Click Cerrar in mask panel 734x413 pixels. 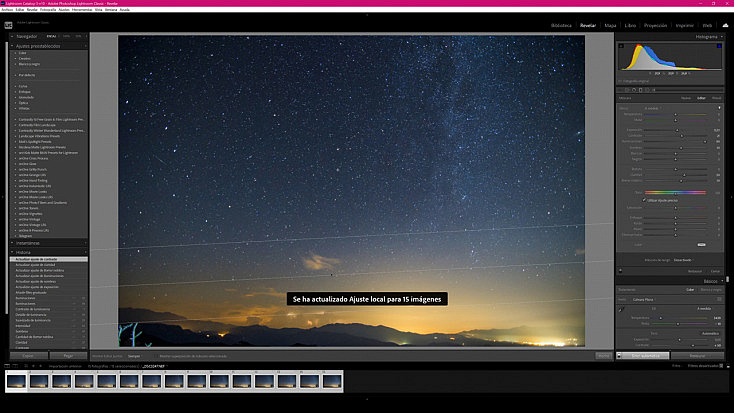(715, 271)
